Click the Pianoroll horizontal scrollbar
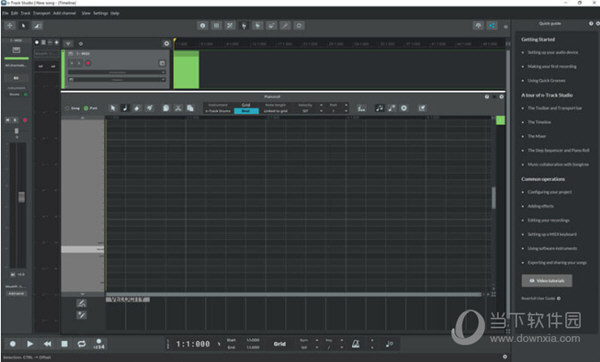The width and height of the screenshot is (600, 362). (293, 294)
